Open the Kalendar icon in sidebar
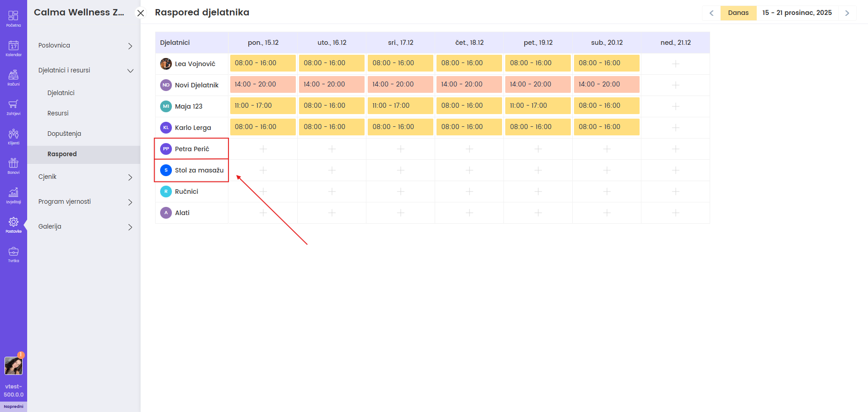 14,48
